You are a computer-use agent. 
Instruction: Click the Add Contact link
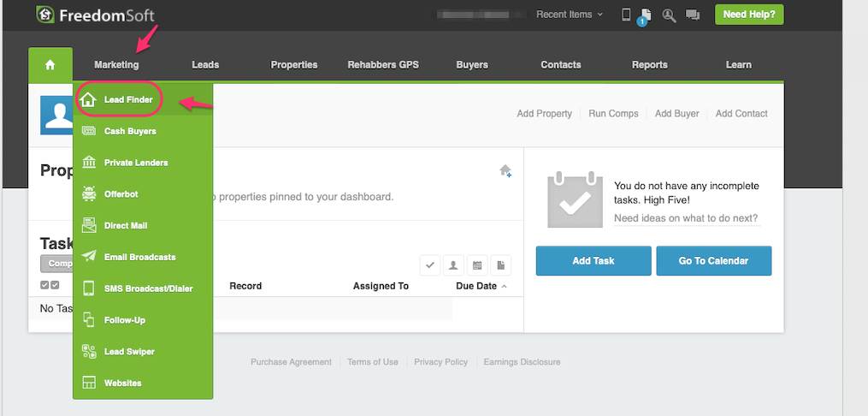click(741, 114)
